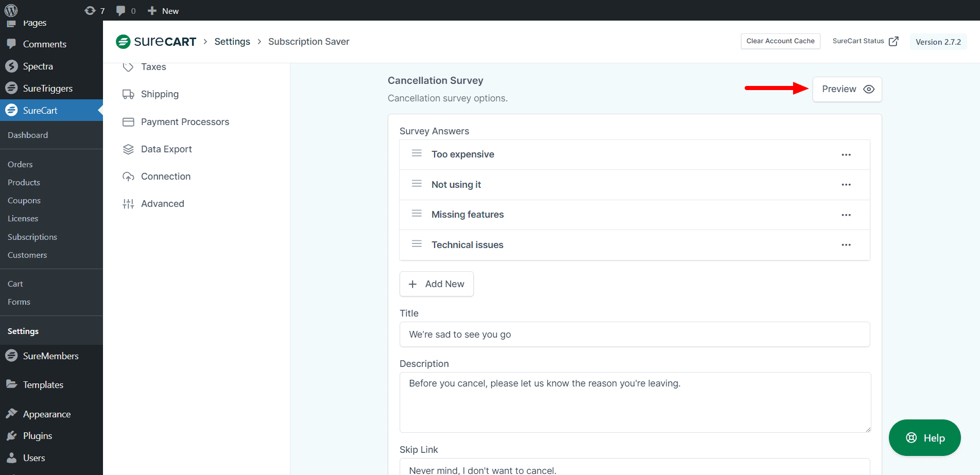Select Settings breadcrumb link
The image size is (980, 475).
point(232,42)
